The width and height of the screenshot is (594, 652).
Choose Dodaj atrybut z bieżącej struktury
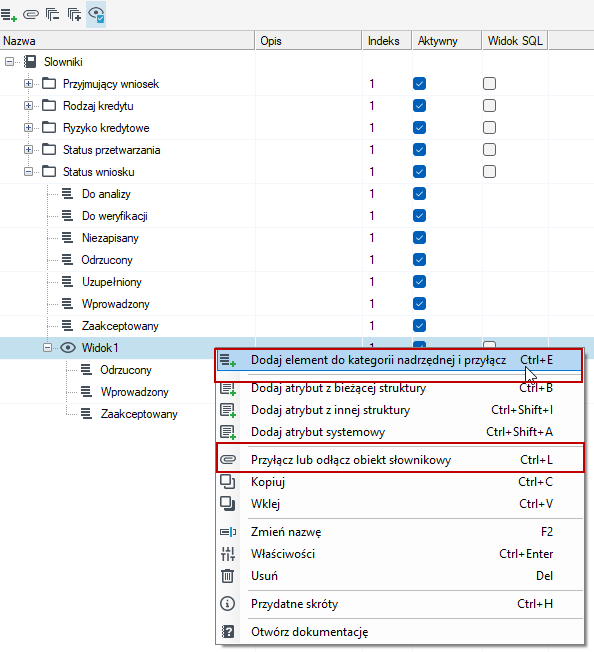(399, 388)
